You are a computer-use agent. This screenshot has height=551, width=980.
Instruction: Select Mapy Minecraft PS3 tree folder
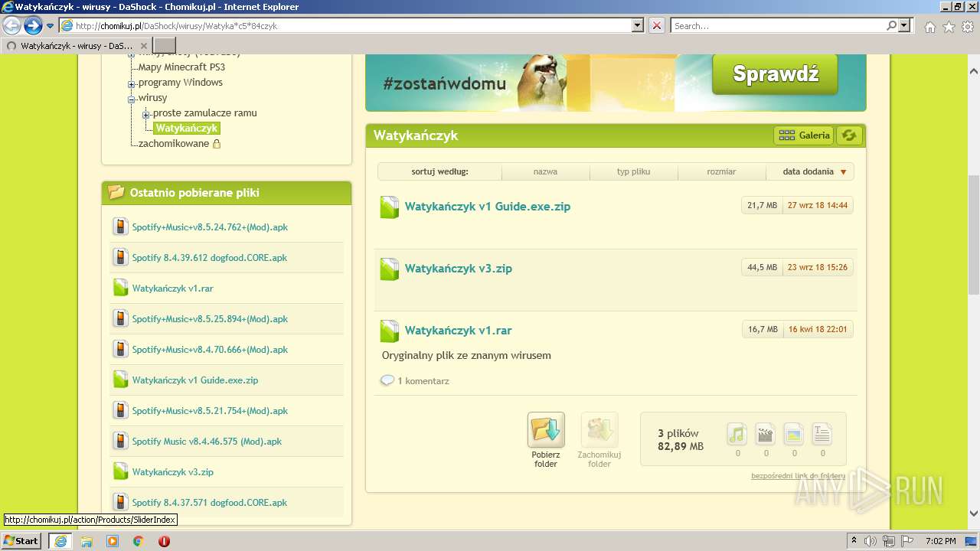(x=181, y=67)
